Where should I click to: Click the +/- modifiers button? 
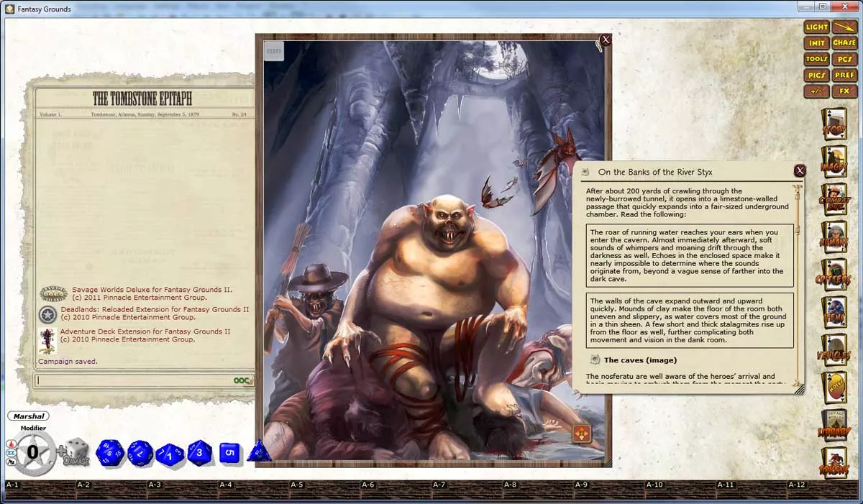click(817, 91)
